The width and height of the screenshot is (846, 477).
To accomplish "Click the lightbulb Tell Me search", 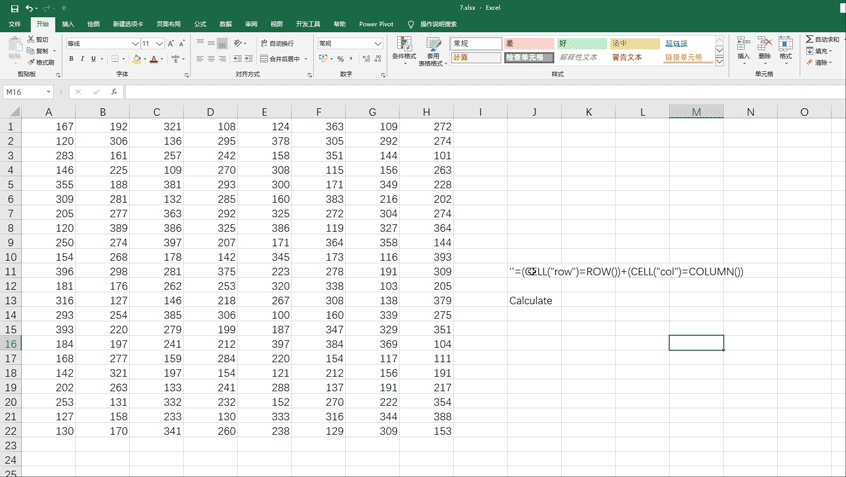I will 411,24.
